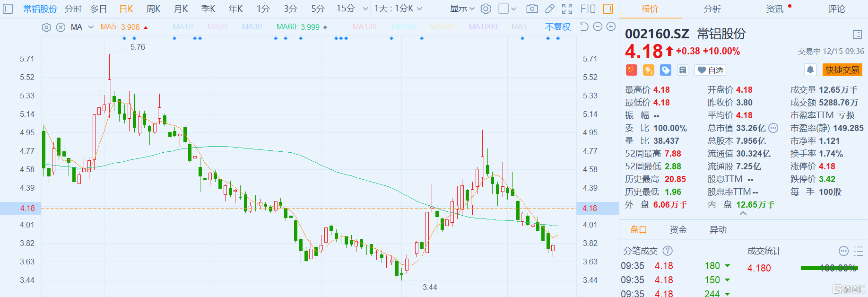Zoom in chart with plus icon

click(x=611, y=27)
